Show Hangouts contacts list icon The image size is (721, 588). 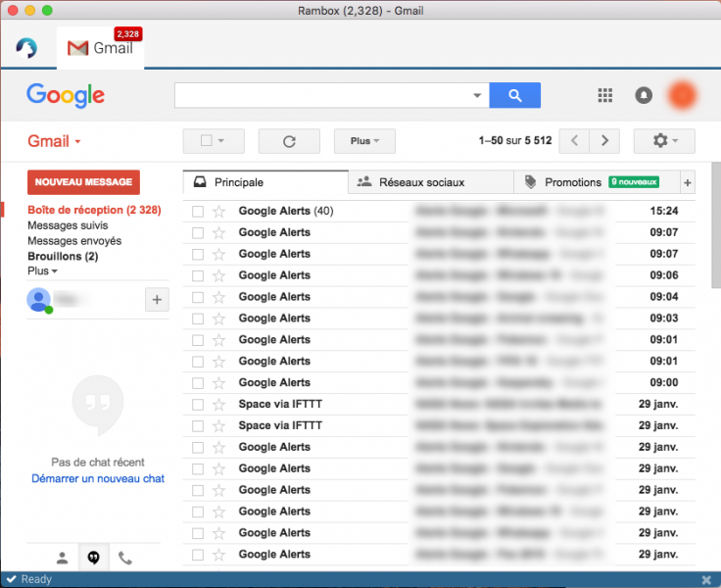click(62, 558)
